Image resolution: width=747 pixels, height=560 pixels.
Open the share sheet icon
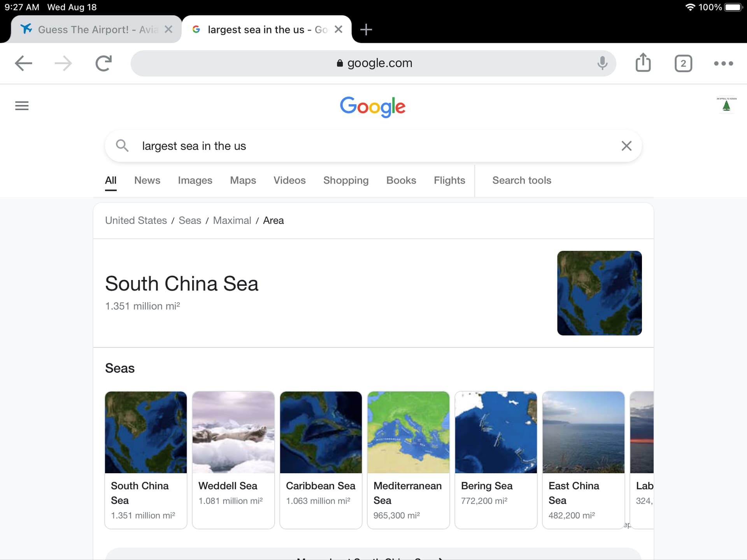(x=643, y=63)
